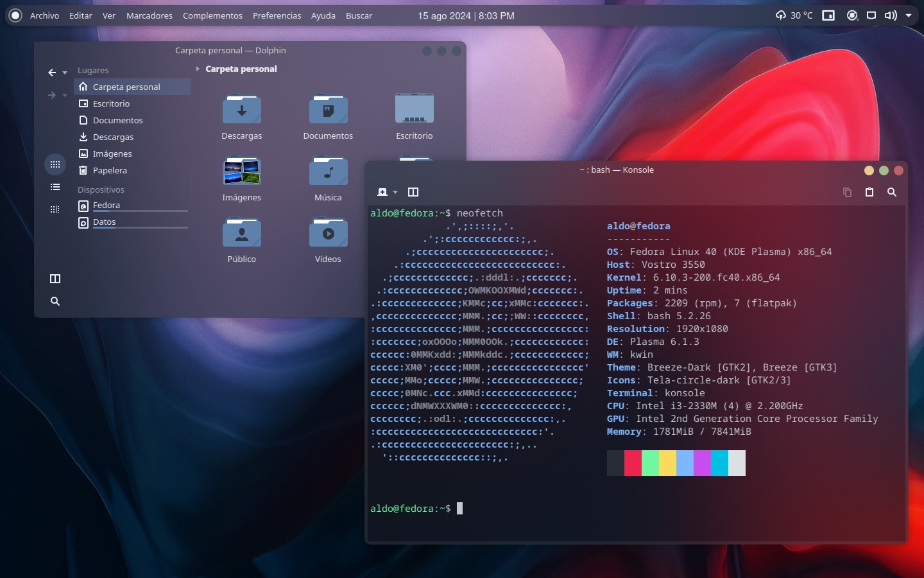Toggle split view in Dolphin
Screen dimensions: 924x578
(55, 279)
